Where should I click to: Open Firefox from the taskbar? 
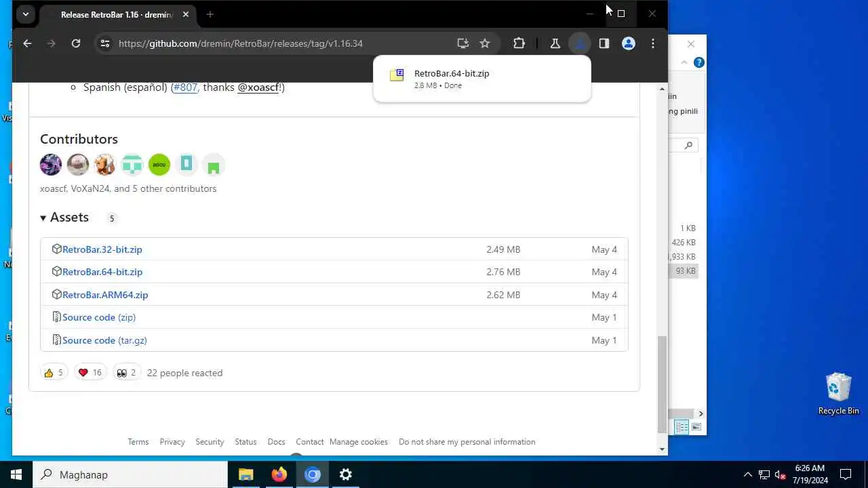click(x=279, y=474)
